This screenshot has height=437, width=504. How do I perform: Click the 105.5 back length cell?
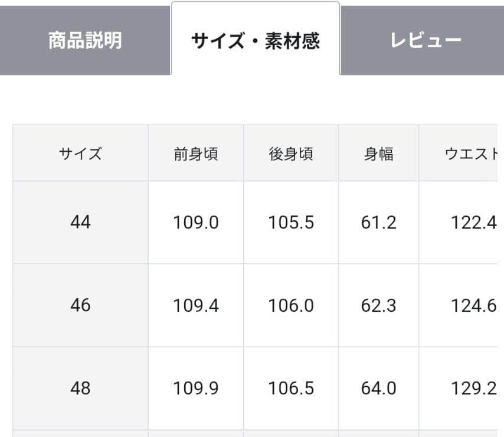tap(291, 223)
